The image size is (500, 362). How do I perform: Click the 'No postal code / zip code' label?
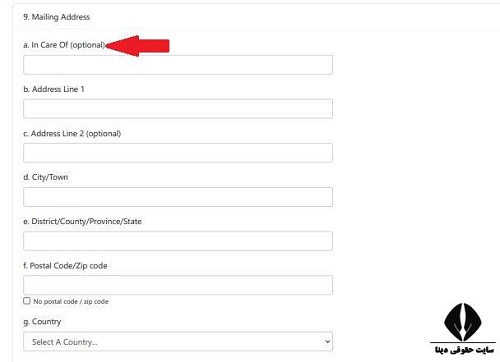click(71, 302)
